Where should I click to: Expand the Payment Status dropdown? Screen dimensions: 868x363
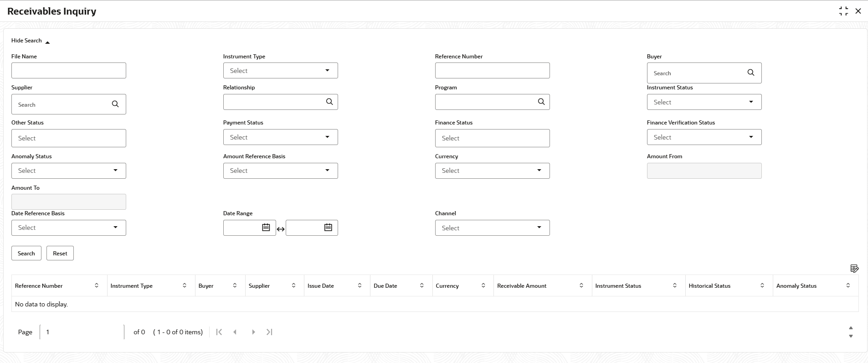pyautogui.click(x=280, y=137)
